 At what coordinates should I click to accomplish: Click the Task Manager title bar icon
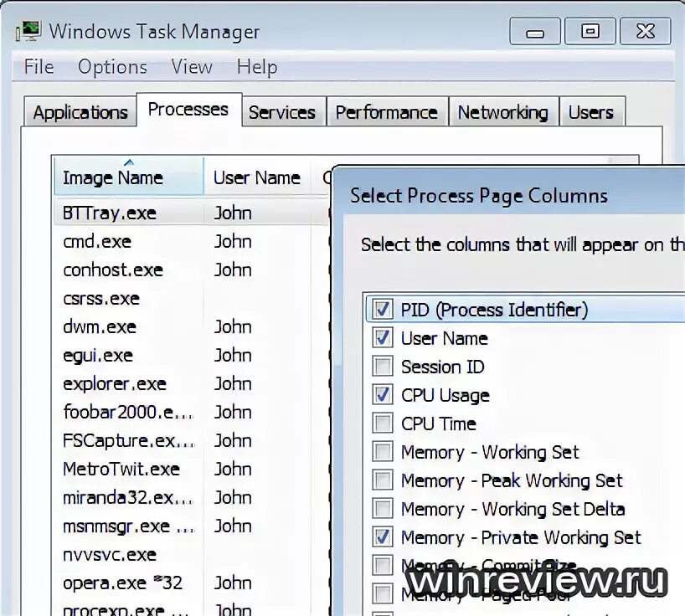[28, 31]
